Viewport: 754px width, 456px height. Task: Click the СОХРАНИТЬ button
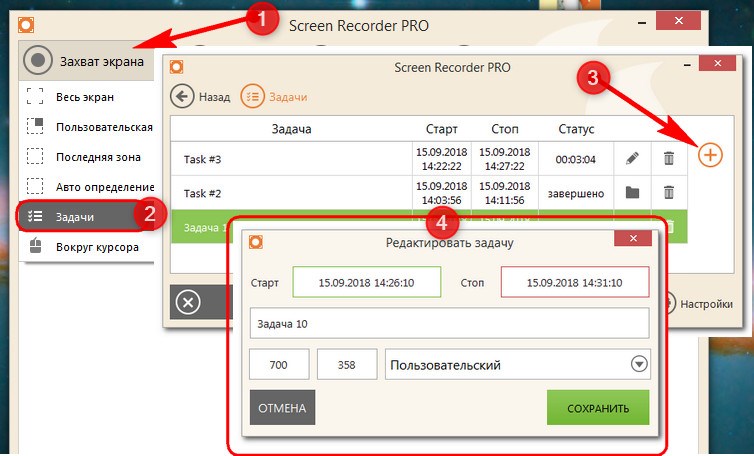point(598,408)
